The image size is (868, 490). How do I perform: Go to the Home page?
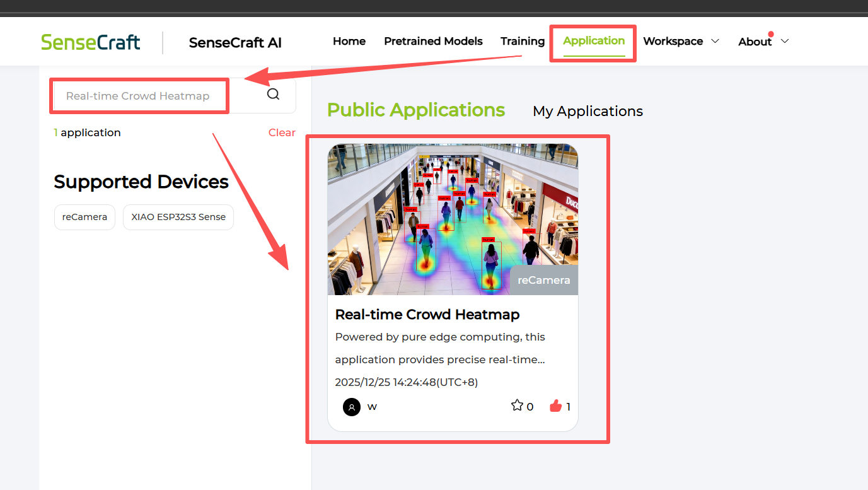(349, 42)
